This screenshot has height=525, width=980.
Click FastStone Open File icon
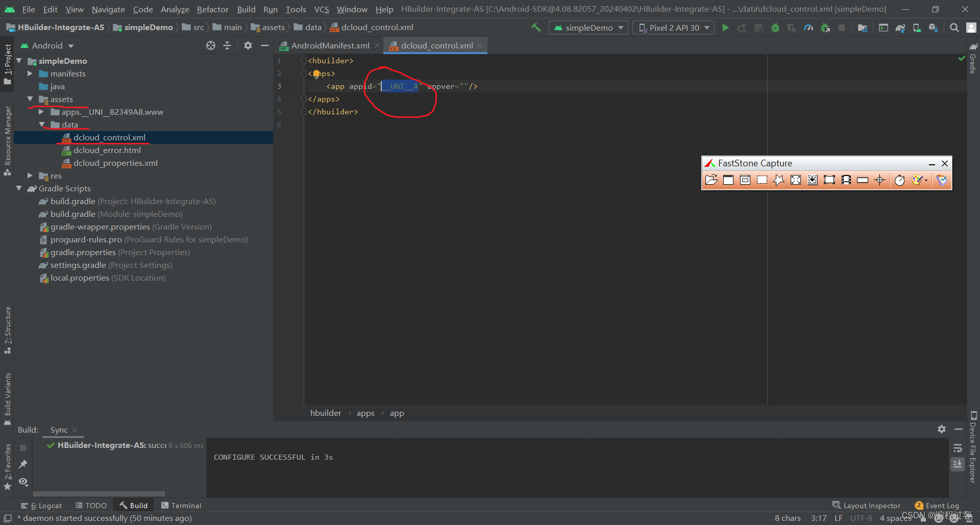click(x=711, y=180)
